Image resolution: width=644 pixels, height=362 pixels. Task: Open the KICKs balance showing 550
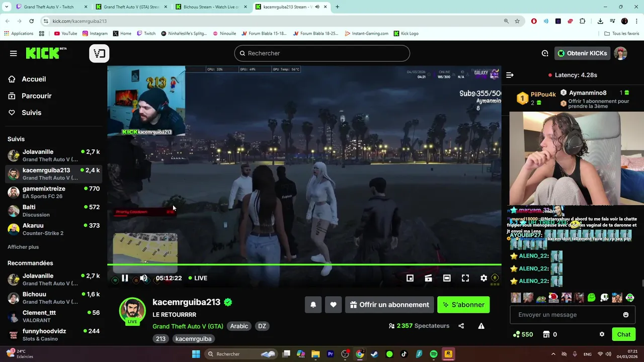pyautogui.click(x=523, y=334)
